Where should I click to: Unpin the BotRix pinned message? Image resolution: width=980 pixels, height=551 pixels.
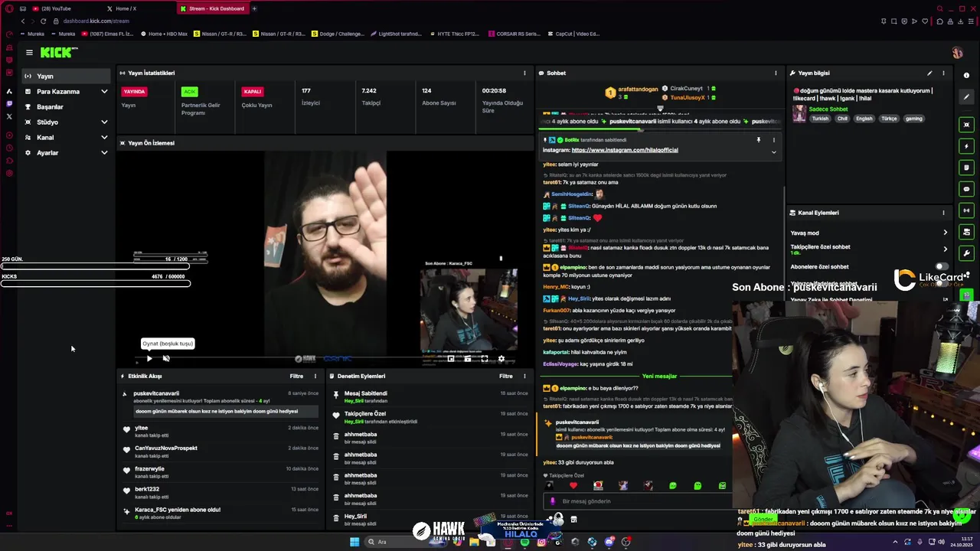(x=759, y=140)
